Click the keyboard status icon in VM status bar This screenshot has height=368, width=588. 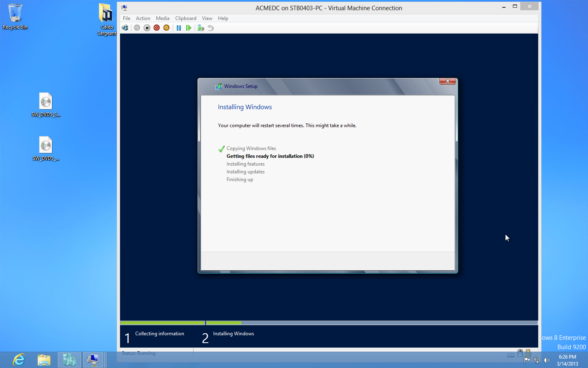click(511, 355)
